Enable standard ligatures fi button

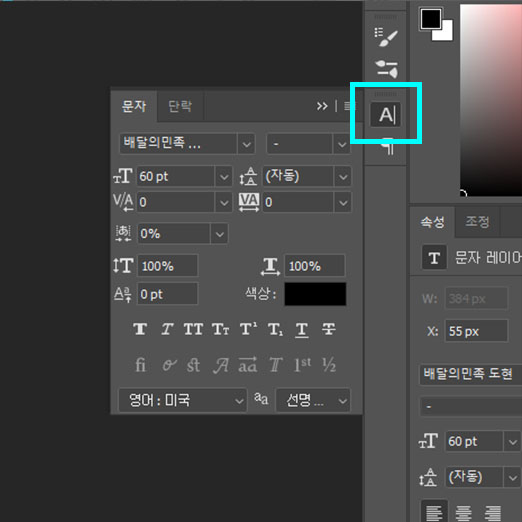[x=140, y=365]
